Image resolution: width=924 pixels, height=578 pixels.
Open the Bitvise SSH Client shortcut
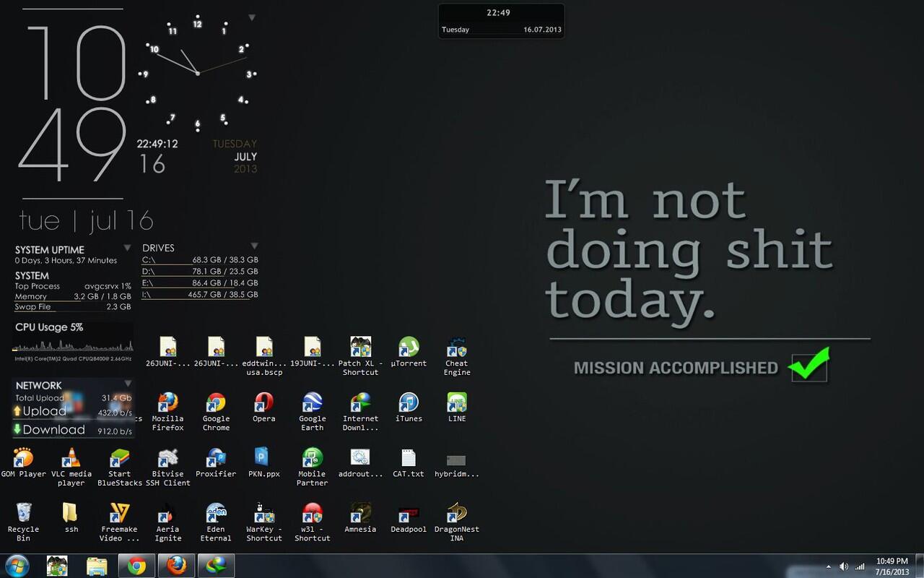pyautogui.click(x=167, y=467)
